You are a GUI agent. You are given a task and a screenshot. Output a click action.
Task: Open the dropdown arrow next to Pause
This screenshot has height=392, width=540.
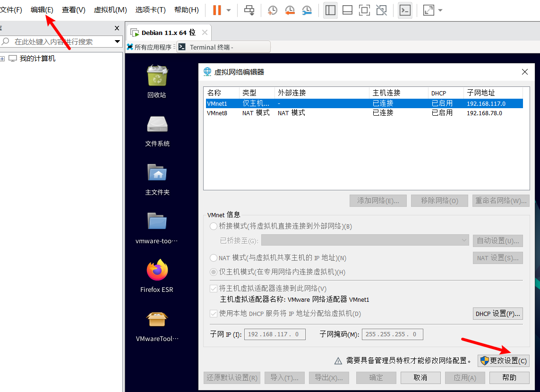point(229,10)
